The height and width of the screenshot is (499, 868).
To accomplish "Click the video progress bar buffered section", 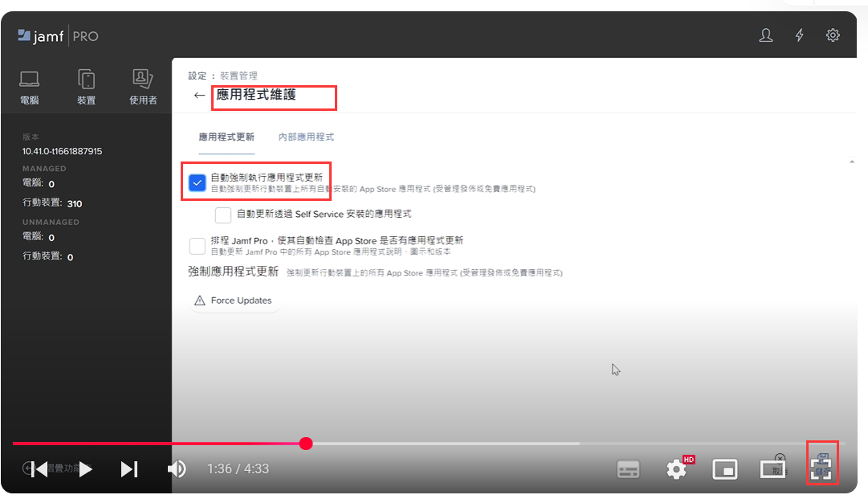I will (x=446, y=444).
